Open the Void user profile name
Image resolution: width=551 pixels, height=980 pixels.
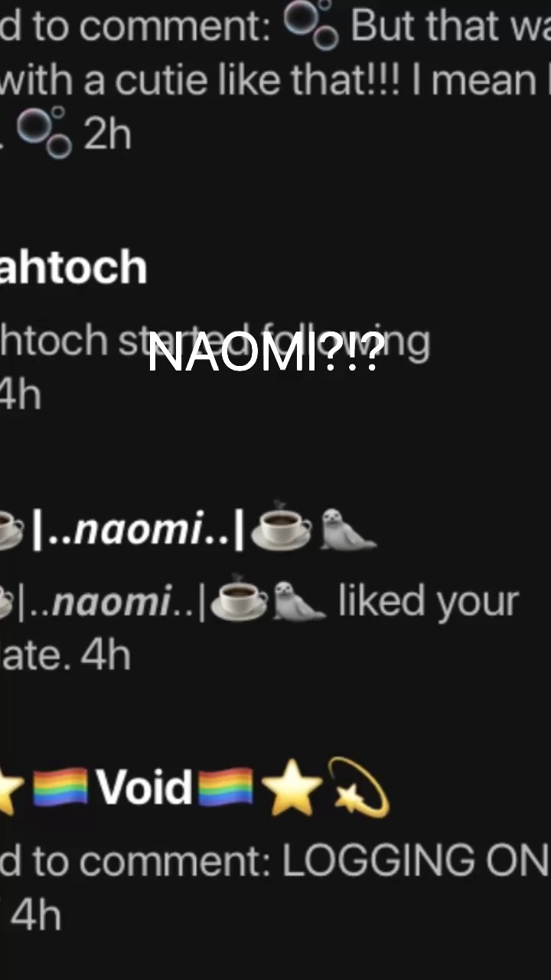tap(144, 788)
